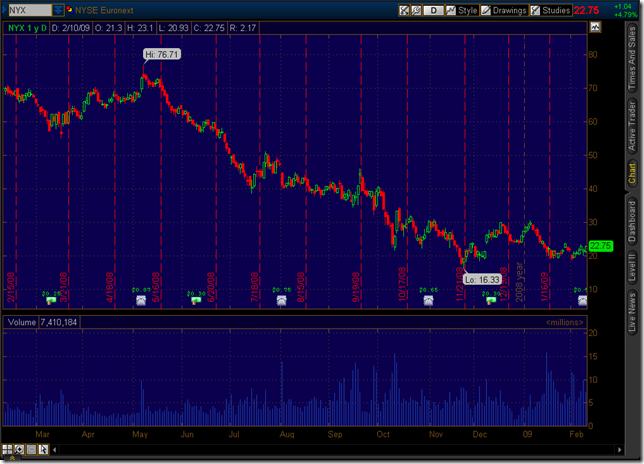Click the double chevron icon at bottom-left corner
This screenshot has width=644, height=464.
tap(12, 458)
